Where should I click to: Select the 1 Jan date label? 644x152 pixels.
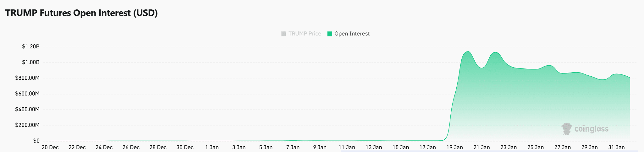coord(212,148)
